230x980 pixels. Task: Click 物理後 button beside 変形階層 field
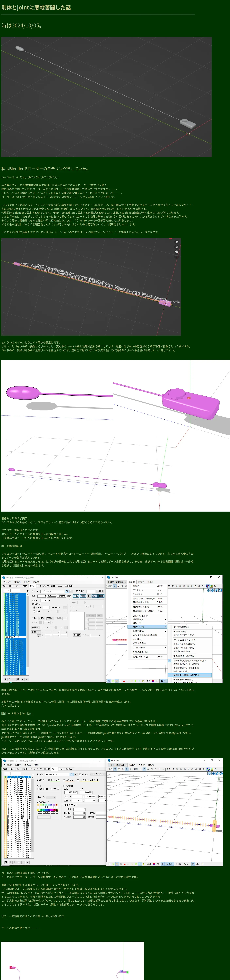coord(100,591)
